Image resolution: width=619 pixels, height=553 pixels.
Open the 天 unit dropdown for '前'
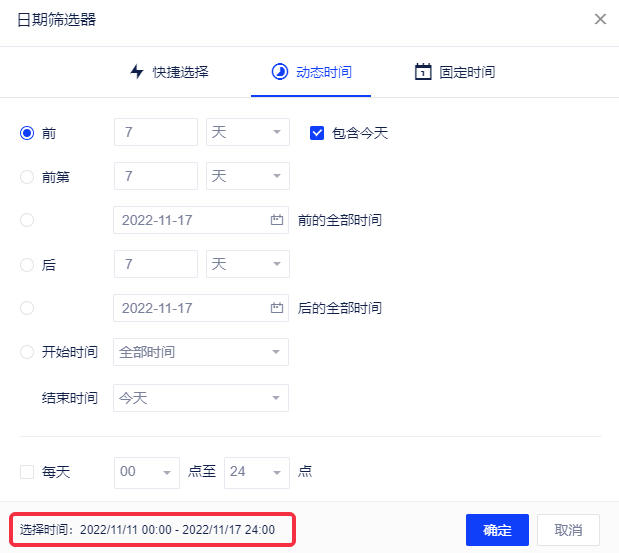click(x=248, y=132)
